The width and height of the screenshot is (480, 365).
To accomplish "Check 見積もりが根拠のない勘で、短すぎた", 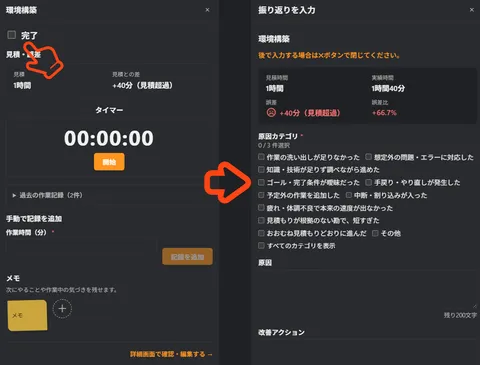I will (x=261, y=220).
